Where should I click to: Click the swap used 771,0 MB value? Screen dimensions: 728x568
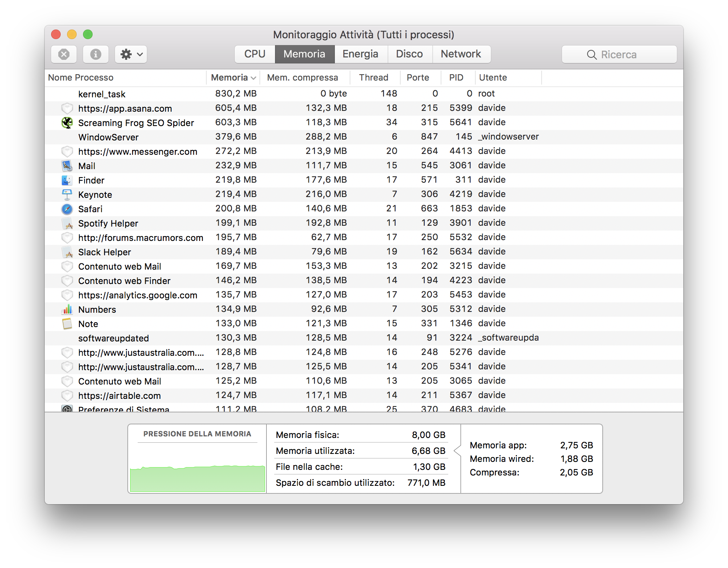tap(426, 483)
